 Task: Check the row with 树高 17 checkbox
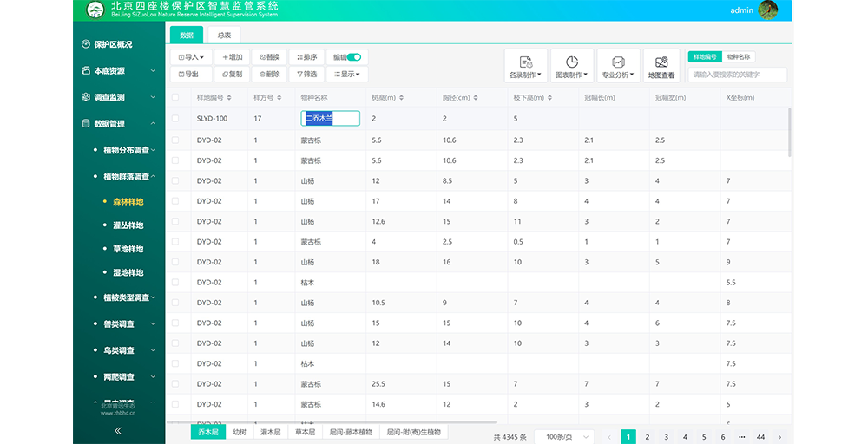175,201
